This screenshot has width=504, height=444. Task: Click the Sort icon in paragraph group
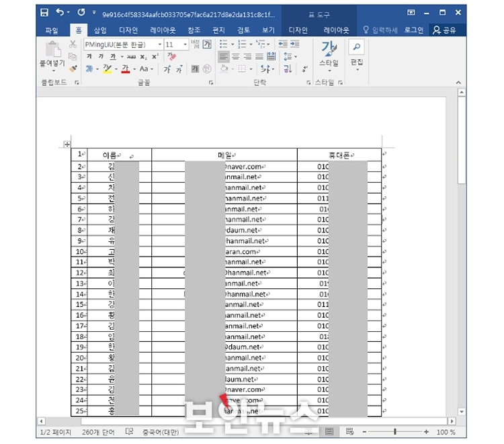coord(288,69)
